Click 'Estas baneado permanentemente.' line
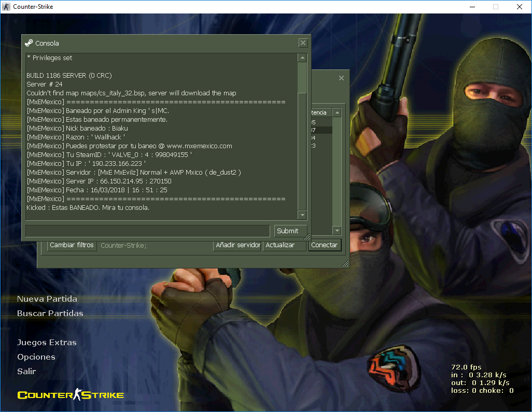Screen dimensions: 532x412 coord(97,120)
